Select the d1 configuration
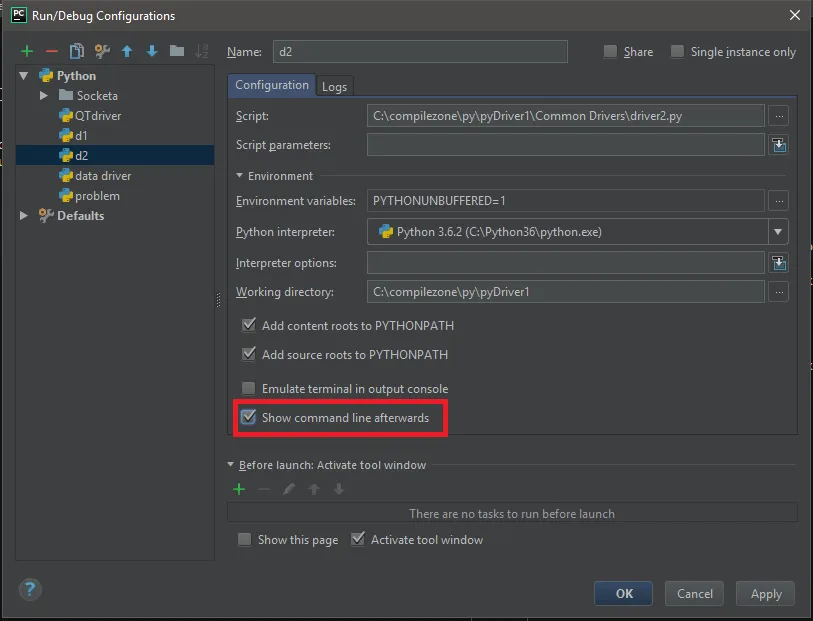This screenshot has width=813, height=621. pos(115,136)
